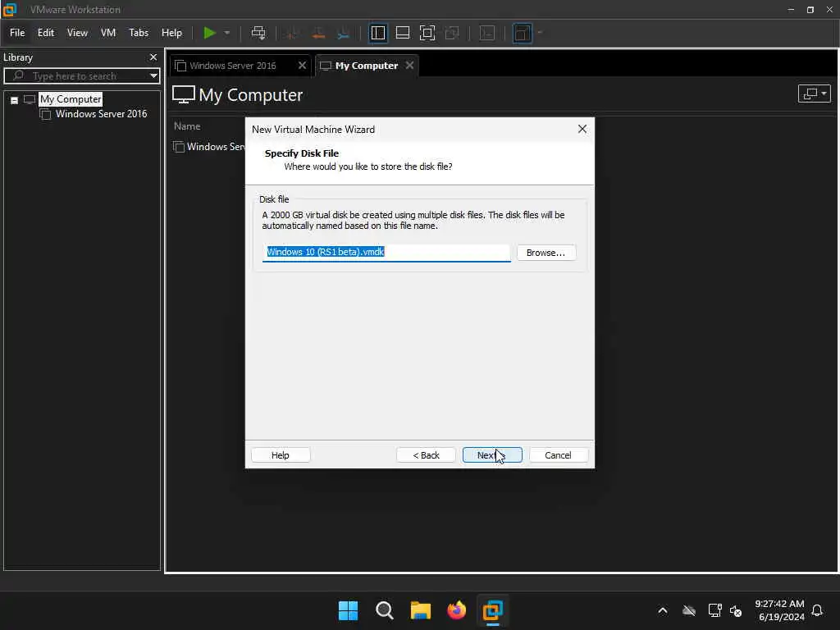Click the revert snapshot toolbar icon
840x630 pixels.
tap(318, 33)
